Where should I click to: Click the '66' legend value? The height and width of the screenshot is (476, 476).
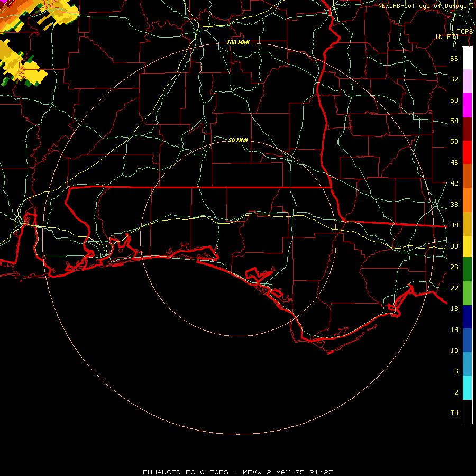tap(454, 58)
